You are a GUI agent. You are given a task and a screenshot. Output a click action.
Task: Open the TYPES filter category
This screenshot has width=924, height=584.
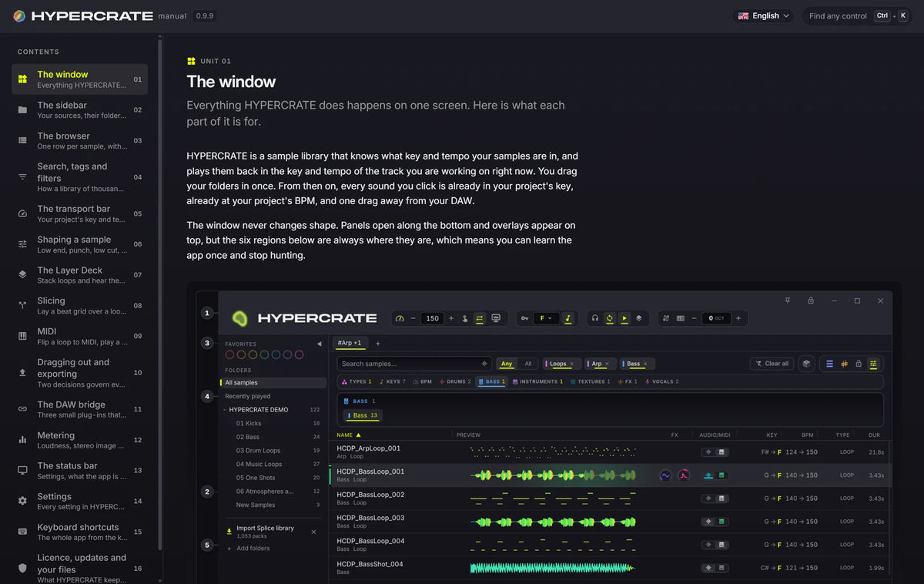pyautogui.click(x=357, y=381)
